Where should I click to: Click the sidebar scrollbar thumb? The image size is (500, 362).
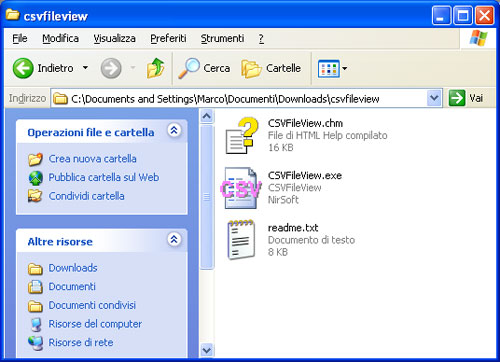(207, 197)
